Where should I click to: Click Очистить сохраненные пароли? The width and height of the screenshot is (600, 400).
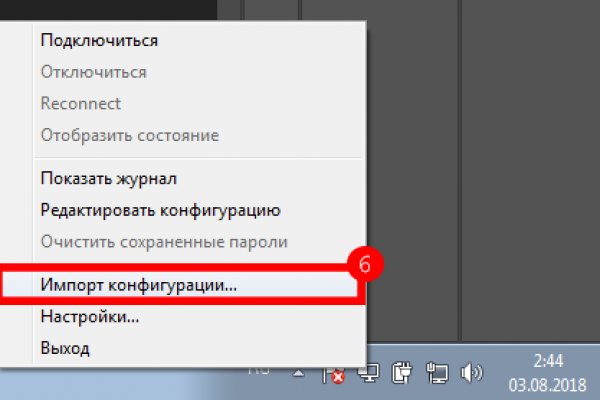tap(164, 241)
